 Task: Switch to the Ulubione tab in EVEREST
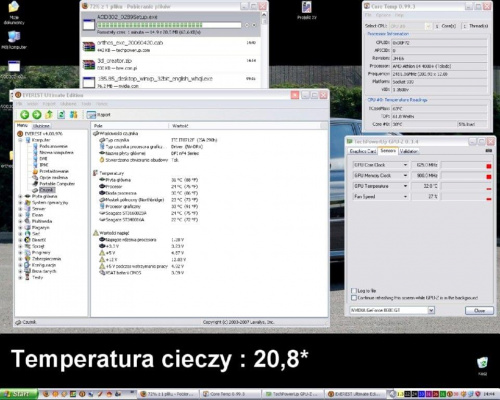[41, 126]
